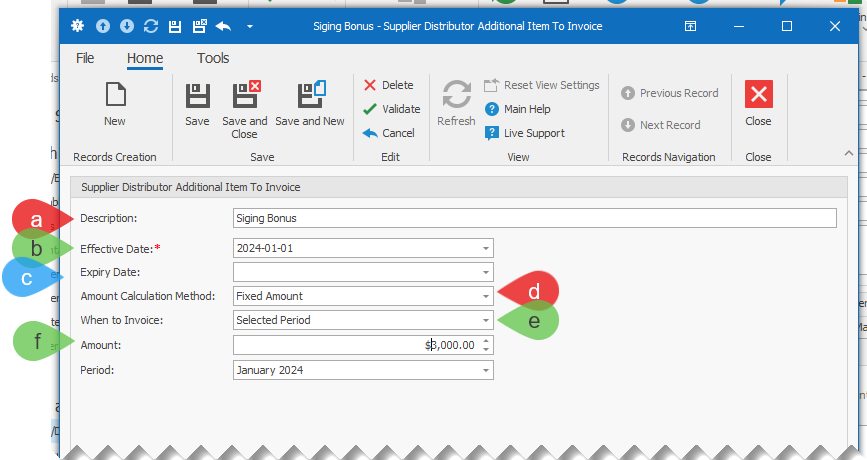Click the New record icon

(x=115, y=104)
